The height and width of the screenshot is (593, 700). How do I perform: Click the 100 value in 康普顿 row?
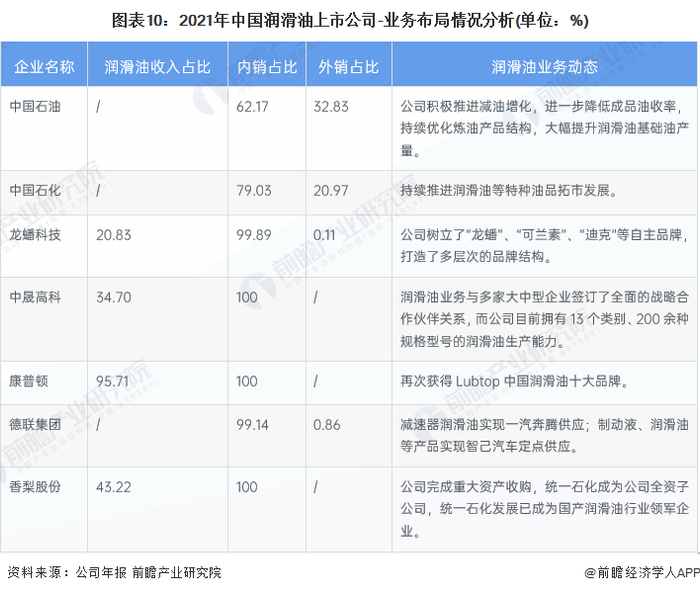pyautogui.click(x=247, y=381)
